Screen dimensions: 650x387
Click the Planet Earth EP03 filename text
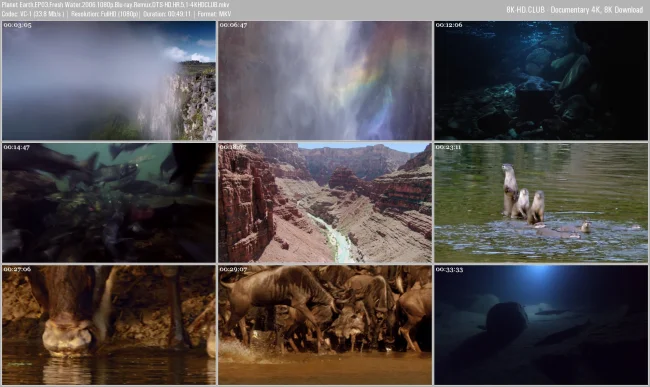pos(115,5)
